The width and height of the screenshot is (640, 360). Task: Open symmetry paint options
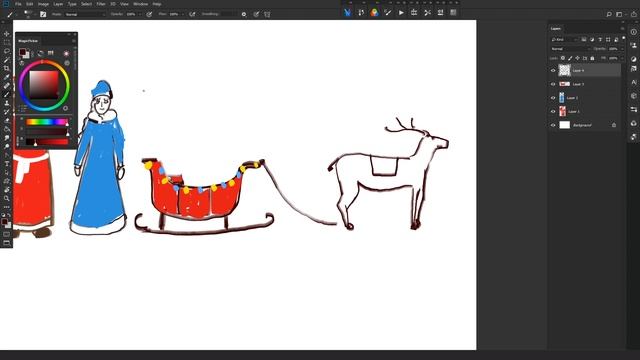tap(267, 14)
